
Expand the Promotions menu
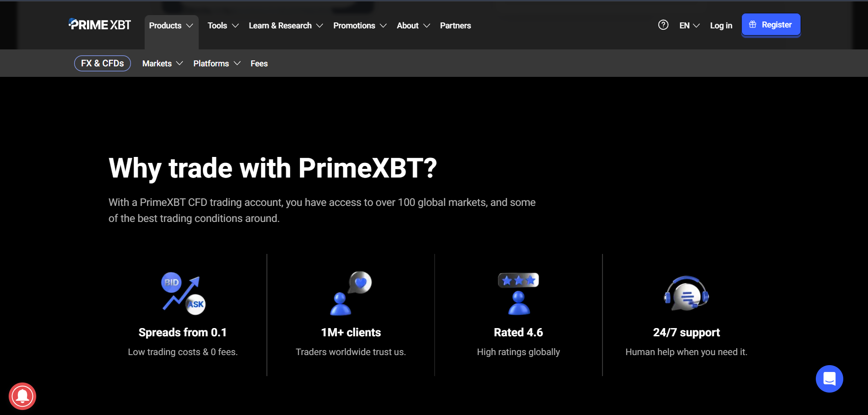pos(360,26)
